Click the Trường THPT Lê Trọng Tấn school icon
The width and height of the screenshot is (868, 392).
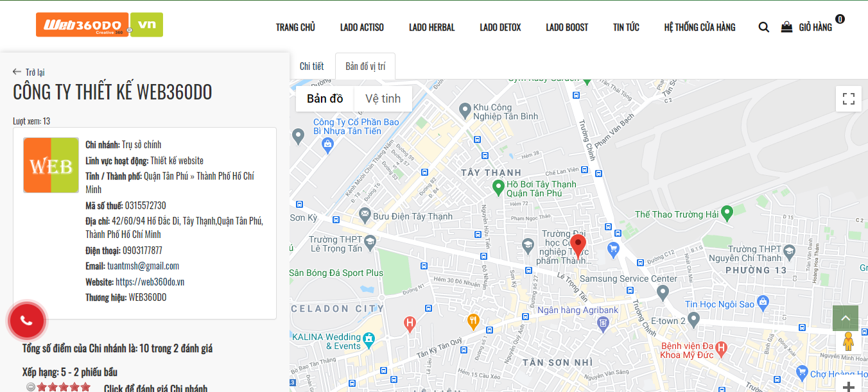[x=370, y=242]
